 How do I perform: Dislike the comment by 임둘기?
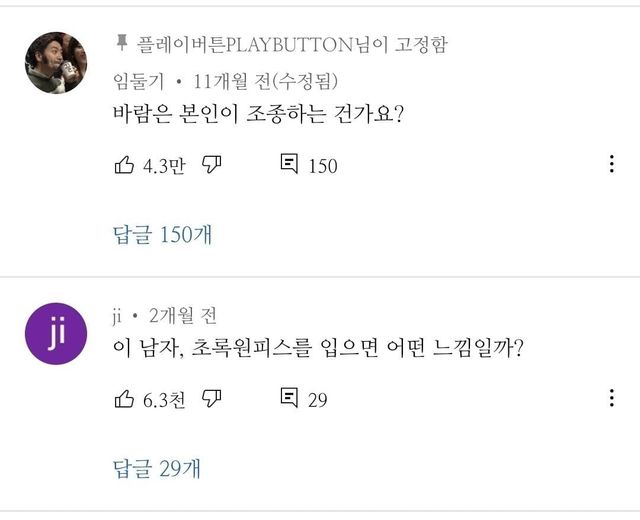(x=212, y=165)
